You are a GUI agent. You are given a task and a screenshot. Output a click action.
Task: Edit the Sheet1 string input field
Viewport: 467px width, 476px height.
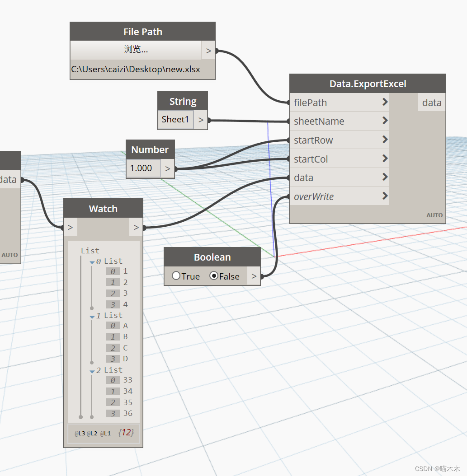click(x=175, y=120)
